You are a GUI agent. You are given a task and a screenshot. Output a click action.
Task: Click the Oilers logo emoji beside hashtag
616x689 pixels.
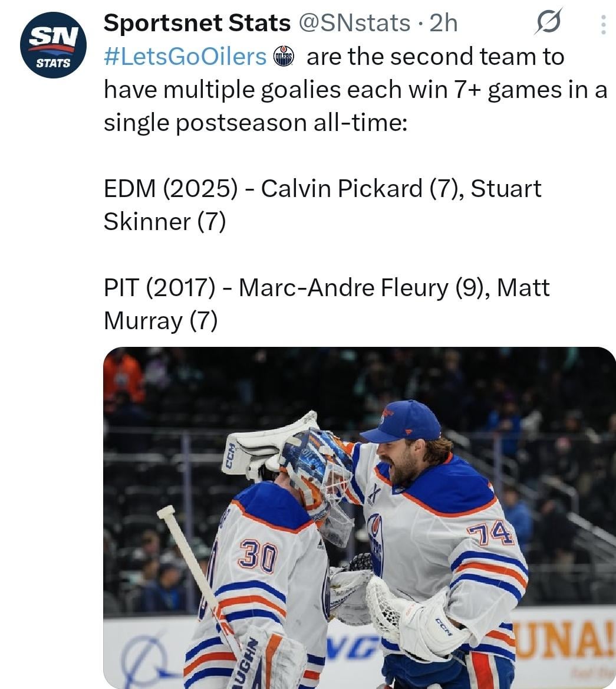click(284, 57)
